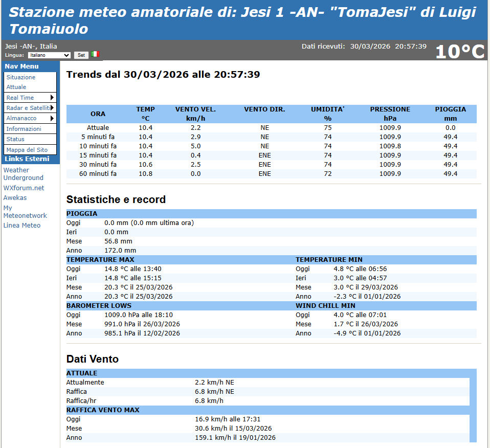Viewport: 490px width, 448px height.
Task: Click the large 10°C temperature display
Action: [x=459, y=51]
